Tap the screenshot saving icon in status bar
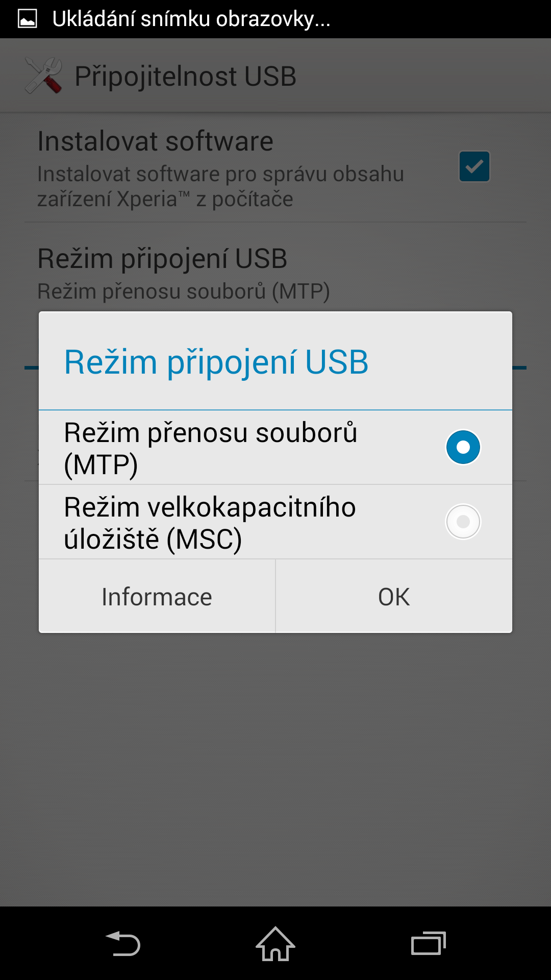 [x=27, y=19]
